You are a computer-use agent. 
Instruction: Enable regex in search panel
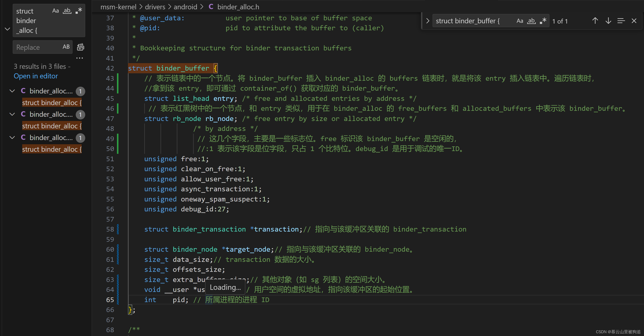click(x=79, y=11)
